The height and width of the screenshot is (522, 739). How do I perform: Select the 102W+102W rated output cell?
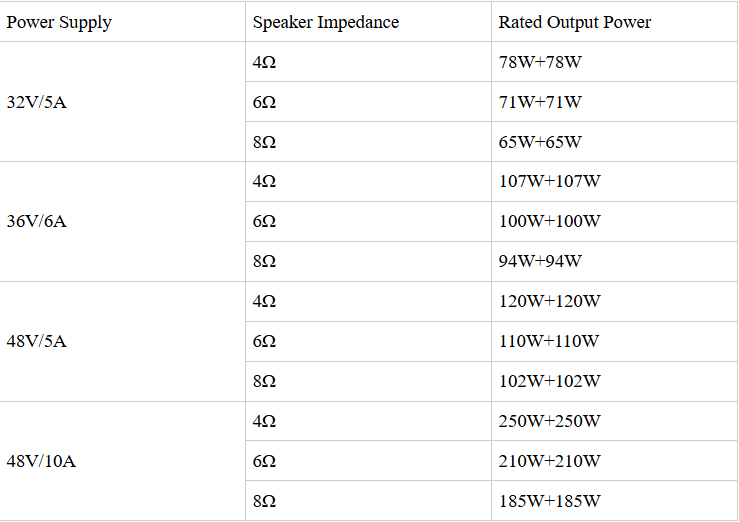coord(549,382)
